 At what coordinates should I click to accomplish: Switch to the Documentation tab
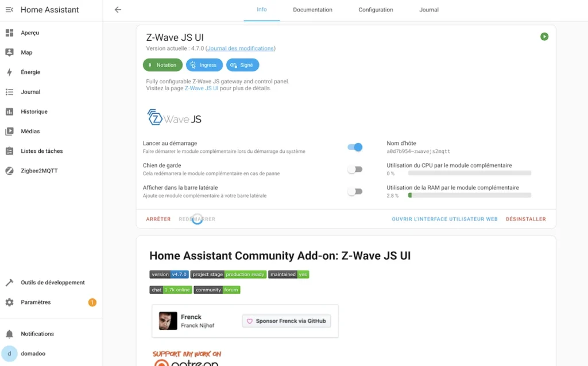click(x=313, y=10)
